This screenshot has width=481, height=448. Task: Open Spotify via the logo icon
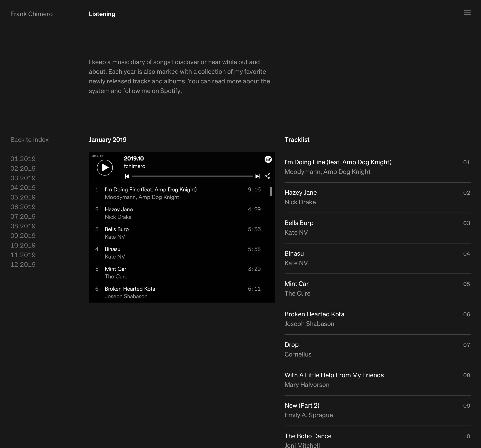268,159
